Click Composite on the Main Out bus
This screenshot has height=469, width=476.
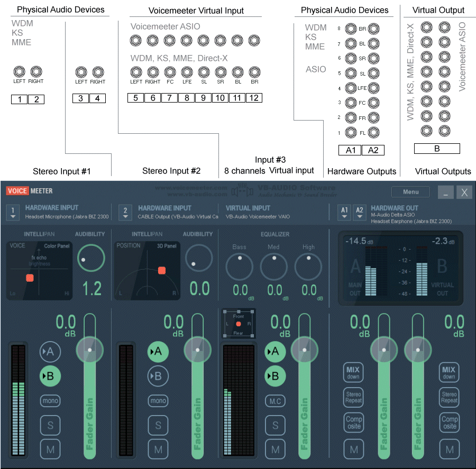[x=353, y=422]
